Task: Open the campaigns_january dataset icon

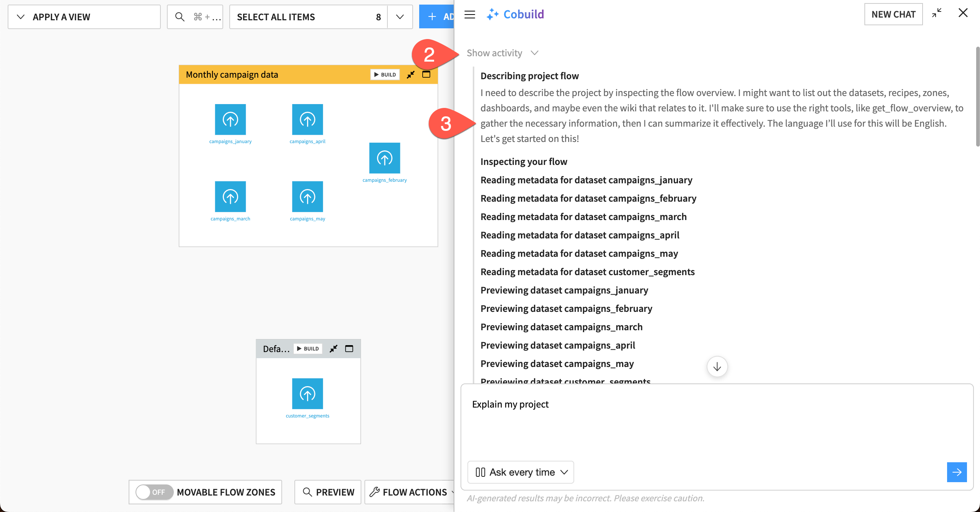Action: [230, 119]
